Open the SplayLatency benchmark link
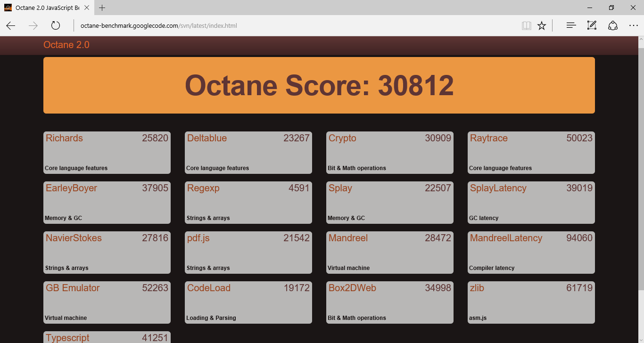Image resolution: width=644 pixels, height=343 pixels. coord(498,188)
